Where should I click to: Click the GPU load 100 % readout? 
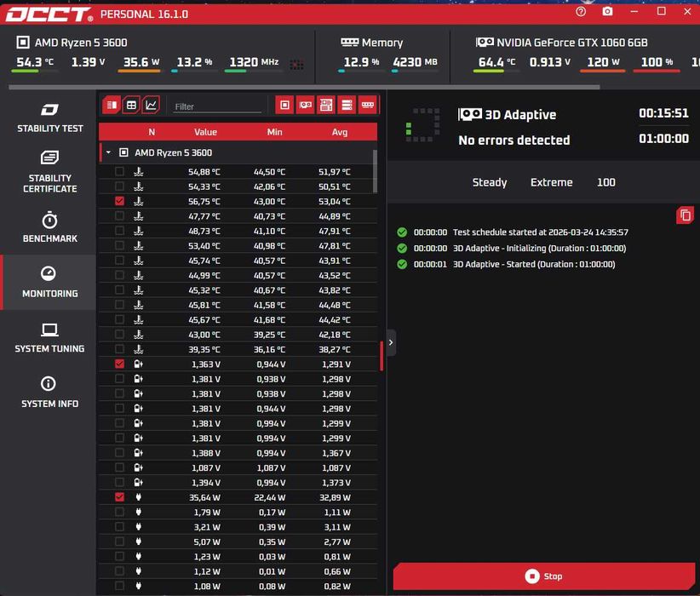tap(657, 62)
